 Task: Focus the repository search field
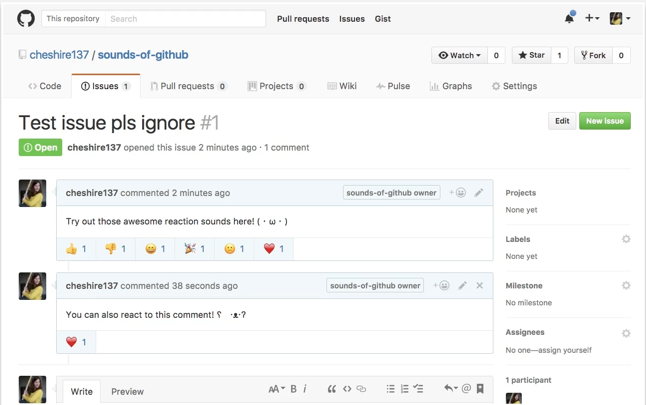tap(185, 19)
